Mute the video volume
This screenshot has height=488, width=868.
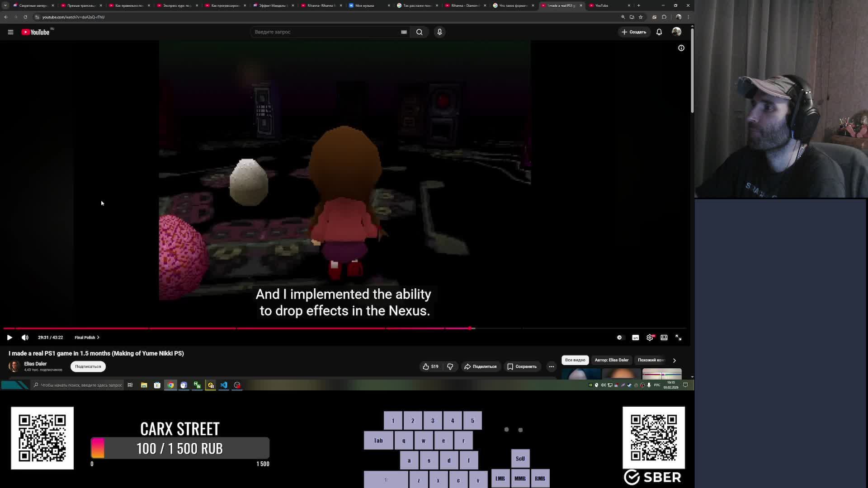tap(25, 338)
